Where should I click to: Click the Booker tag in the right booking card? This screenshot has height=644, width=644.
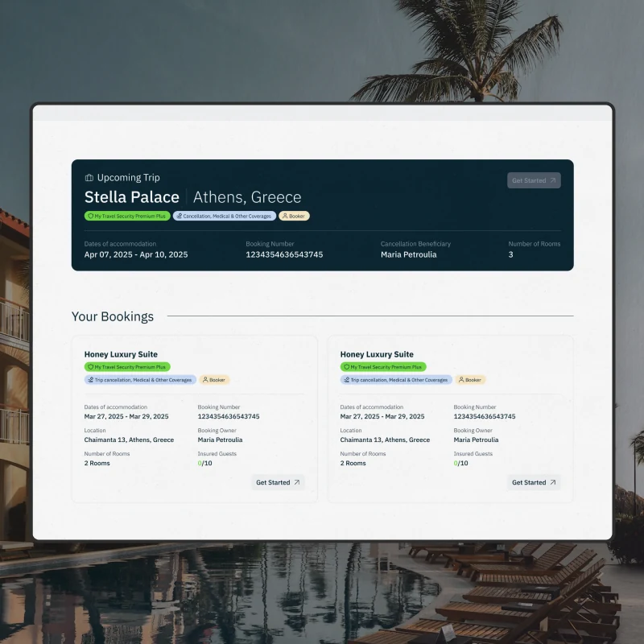(x=470, y=380)
